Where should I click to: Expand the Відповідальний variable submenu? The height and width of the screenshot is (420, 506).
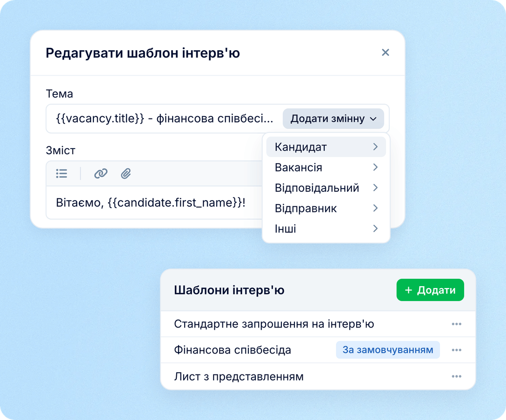point(326,188)
